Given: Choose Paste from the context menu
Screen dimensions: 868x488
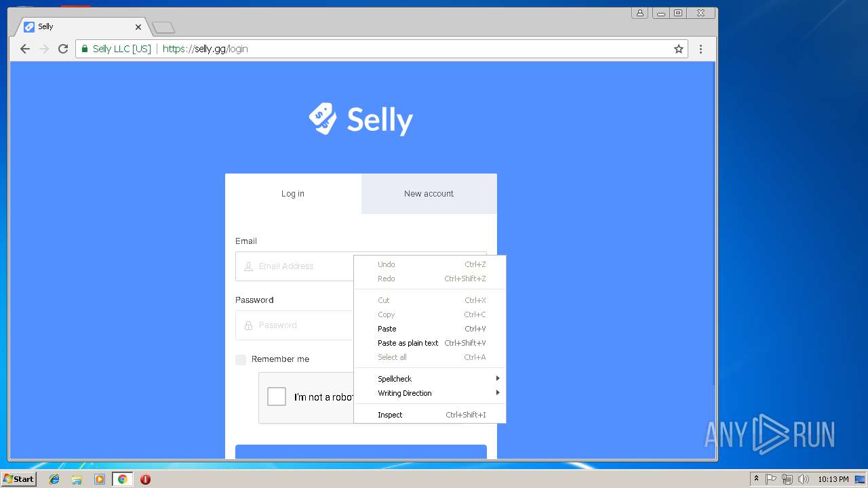Looking at the screenshot, I should [430, 329].
